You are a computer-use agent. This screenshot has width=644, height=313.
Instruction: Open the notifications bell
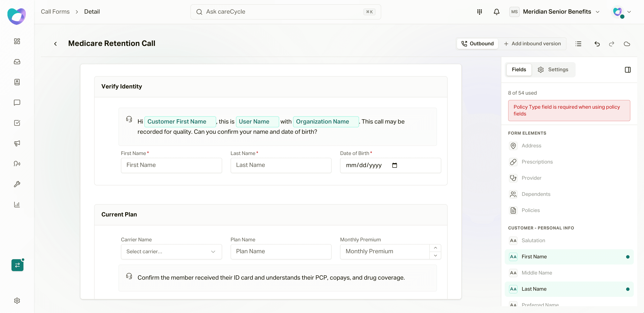(496, 12)
